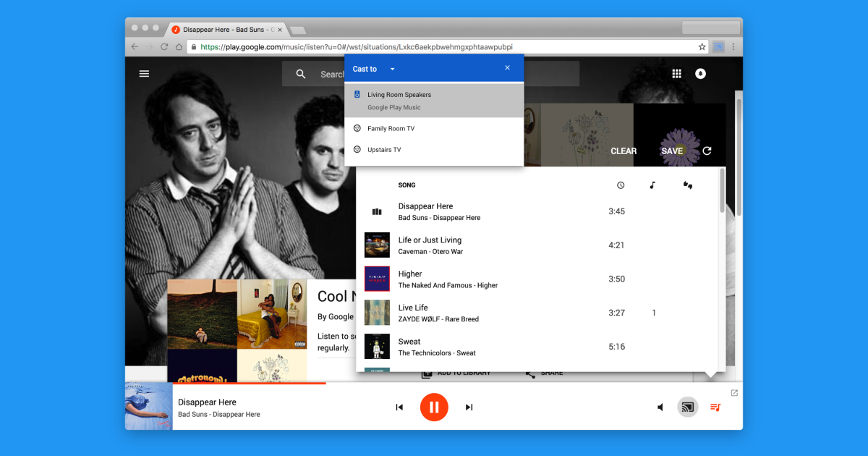Toggle the queue list icon

715,408
